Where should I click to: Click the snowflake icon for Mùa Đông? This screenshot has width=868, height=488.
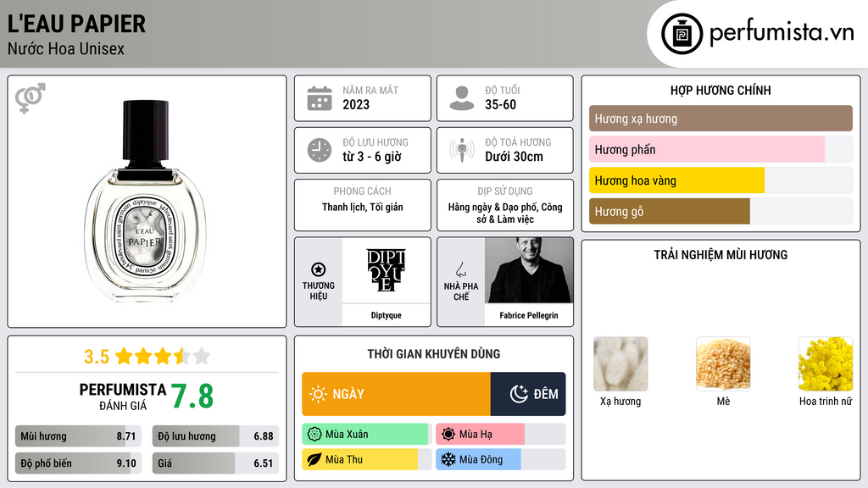(x=448, y=459)
